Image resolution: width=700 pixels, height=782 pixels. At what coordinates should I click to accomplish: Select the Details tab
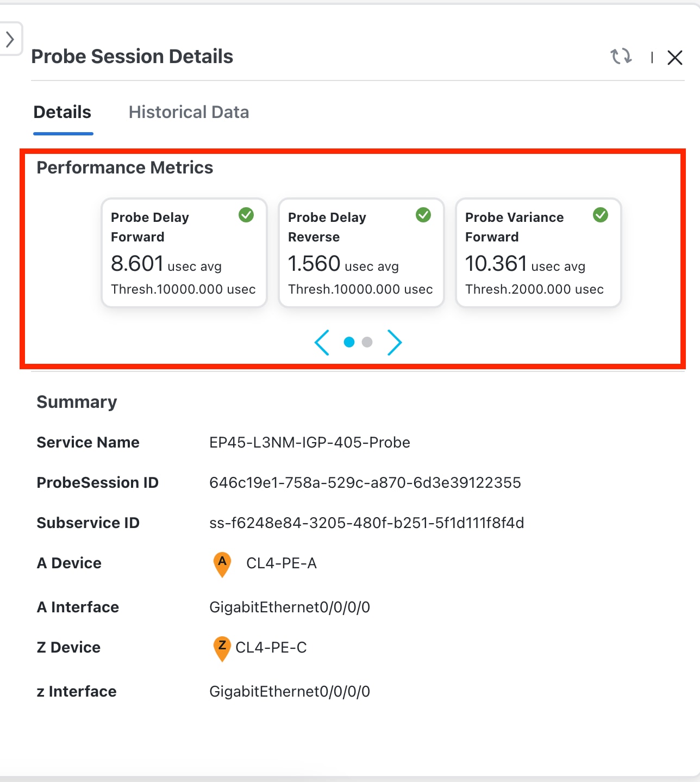pos(62,112)
